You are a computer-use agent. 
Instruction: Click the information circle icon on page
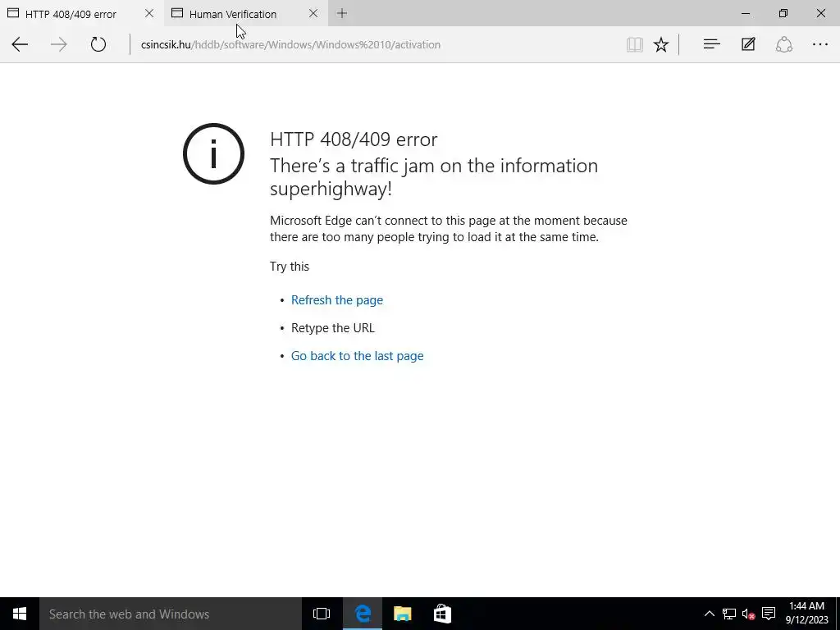214,153
